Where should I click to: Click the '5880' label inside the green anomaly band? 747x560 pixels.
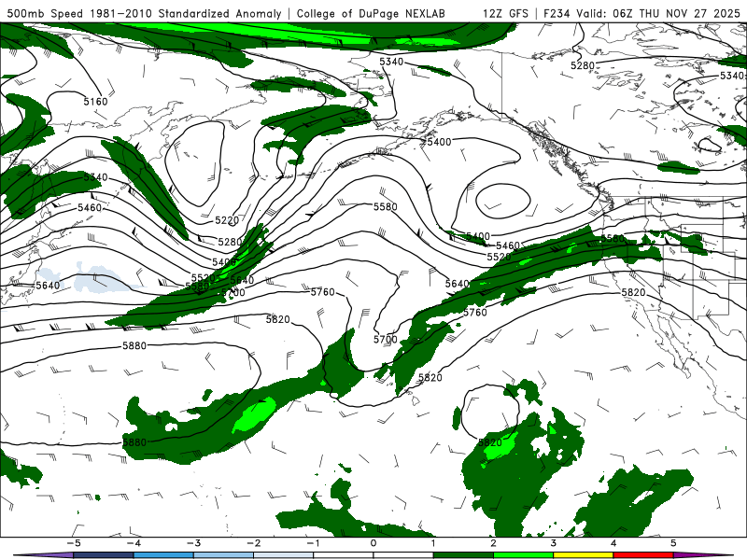134,442
